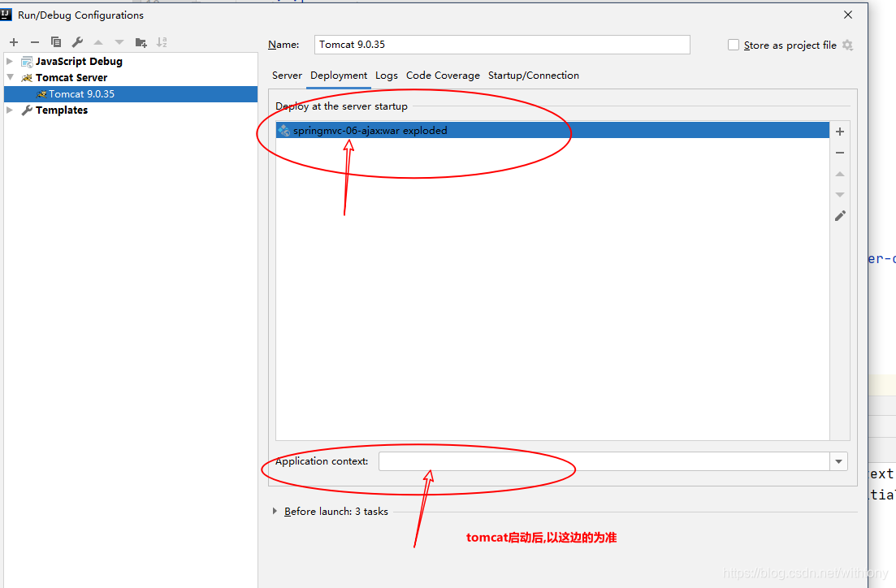The height and width of the screenshot is (588, 896).
Task: Sort configurations alphabetically
Action: click(x=162, y=42)
